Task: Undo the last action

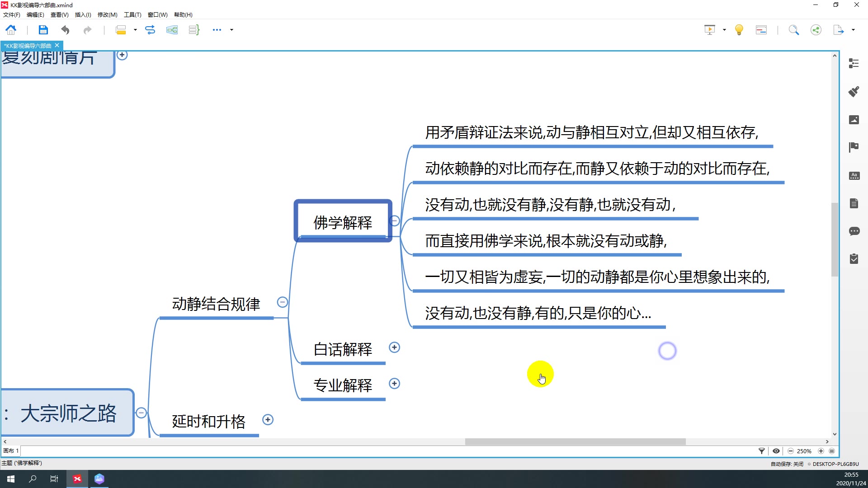Action: (66, 30)
